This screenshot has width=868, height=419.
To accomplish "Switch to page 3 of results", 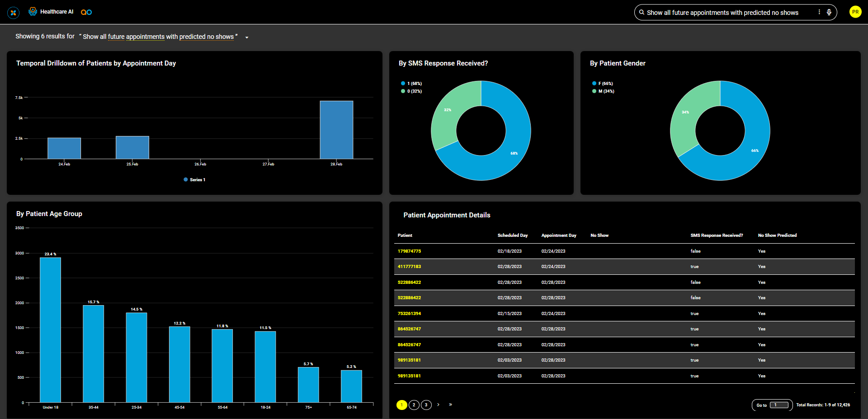I will pyautogui.click(x=426, y=405).
